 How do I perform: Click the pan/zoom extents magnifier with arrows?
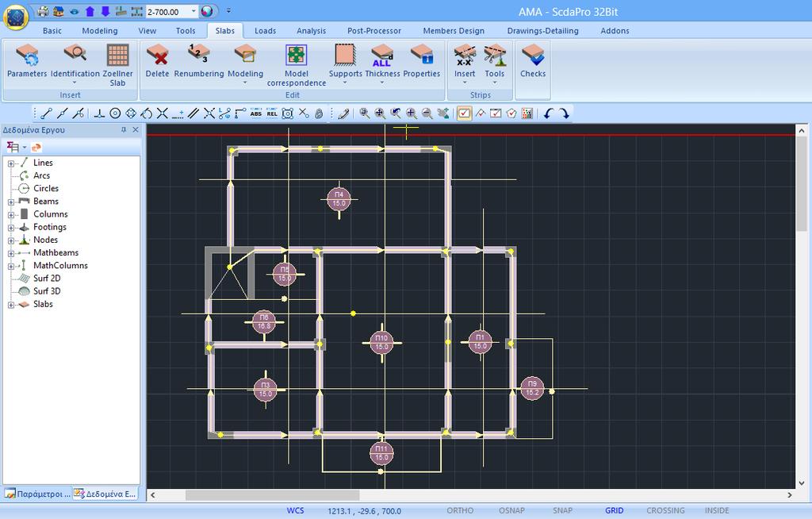(380, 113)
